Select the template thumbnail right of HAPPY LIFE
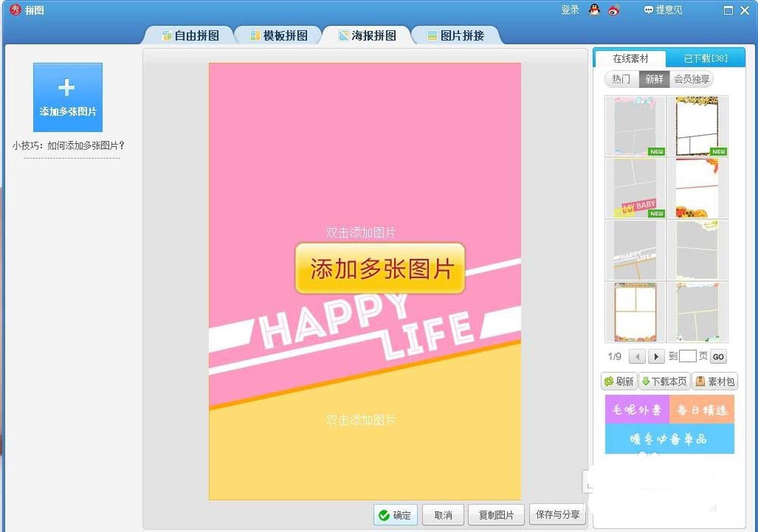 (697, 250)
